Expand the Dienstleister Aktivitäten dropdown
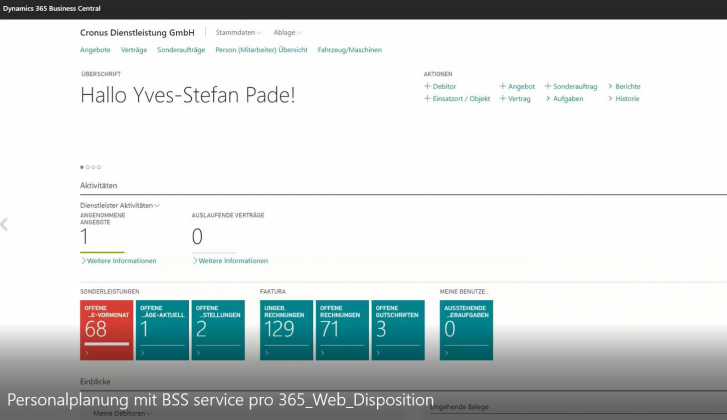 tap(120, 205)
